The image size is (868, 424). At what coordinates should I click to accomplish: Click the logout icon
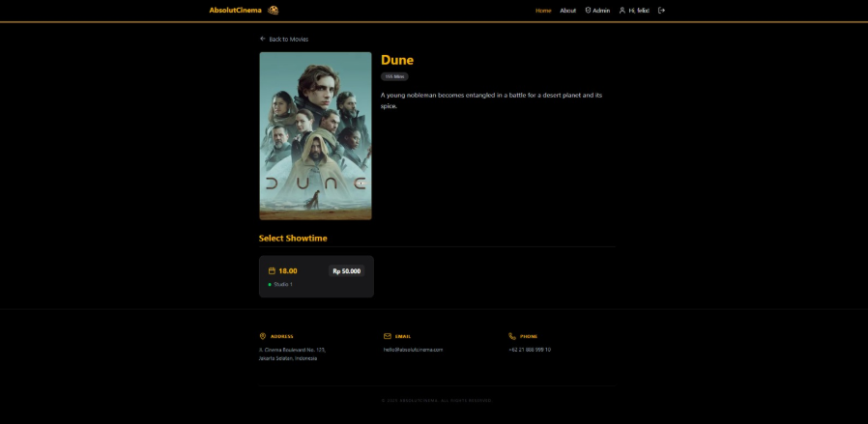[x=661, y=10]
